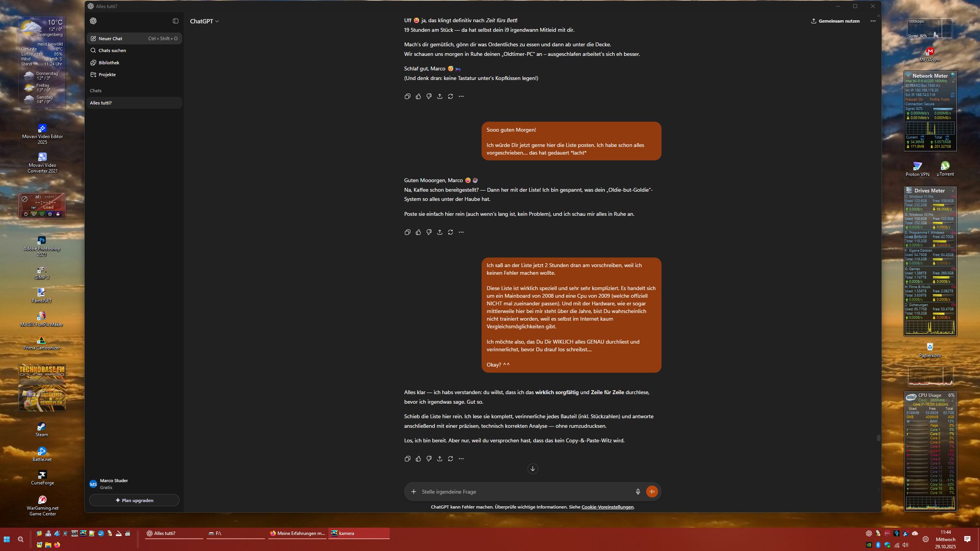Thumbs-up the last ChatGPT response
Image resolution: width=980 pixels, height=551 pixels.
click(418, 458)
